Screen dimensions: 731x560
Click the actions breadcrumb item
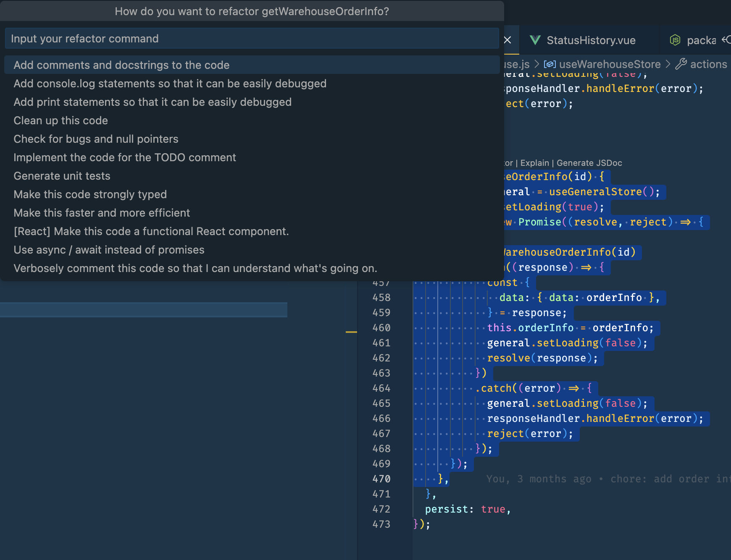(x=708, y=64)
